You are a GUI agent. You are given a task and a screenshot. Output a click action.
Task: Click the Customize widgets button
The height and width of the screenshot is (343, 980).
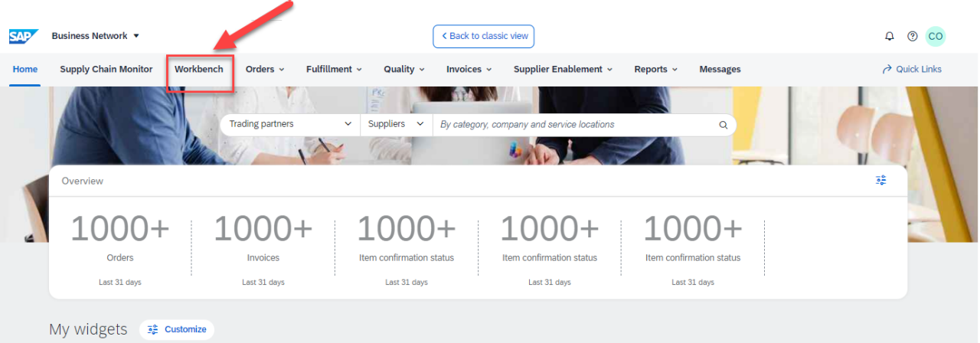pos(177,329)
